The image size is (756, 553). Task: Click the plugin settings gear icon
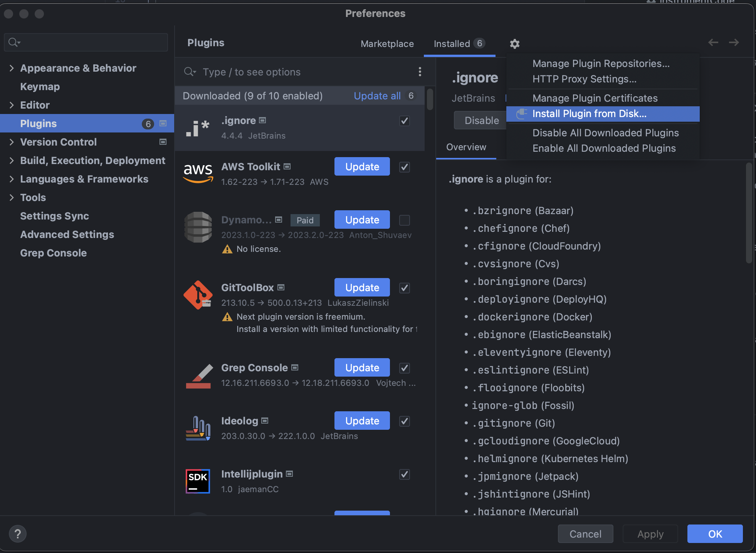(x=514, y=44)
